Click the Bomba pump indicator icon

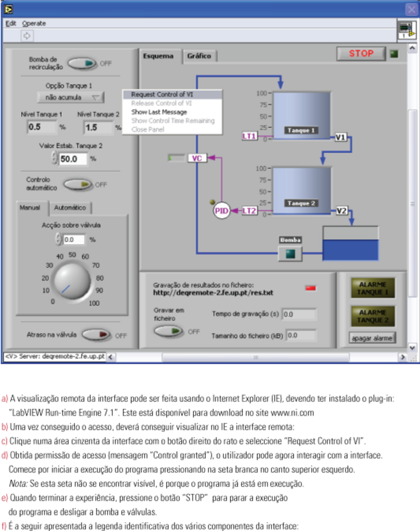pos(290,254)
